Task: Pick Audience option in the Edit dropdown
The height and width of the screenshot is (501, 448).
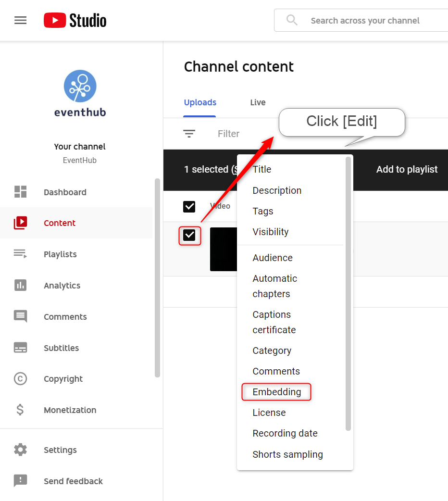Action: tap(273, 258)
